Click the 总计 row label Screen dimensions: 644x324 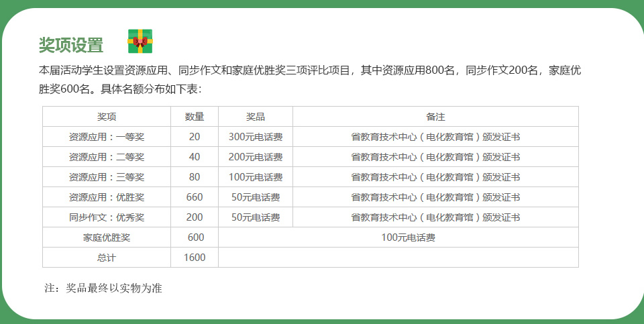click(107, 258)
